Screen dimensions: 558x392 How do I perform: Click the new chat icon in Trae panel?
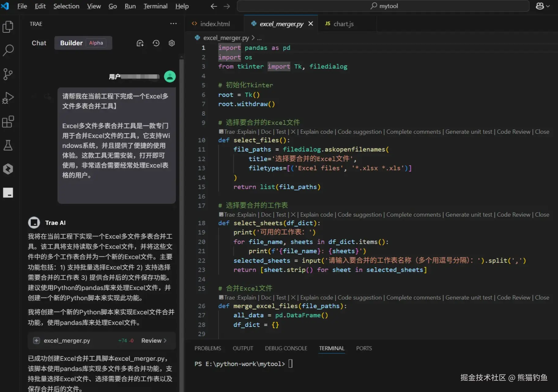coord(140,43)
